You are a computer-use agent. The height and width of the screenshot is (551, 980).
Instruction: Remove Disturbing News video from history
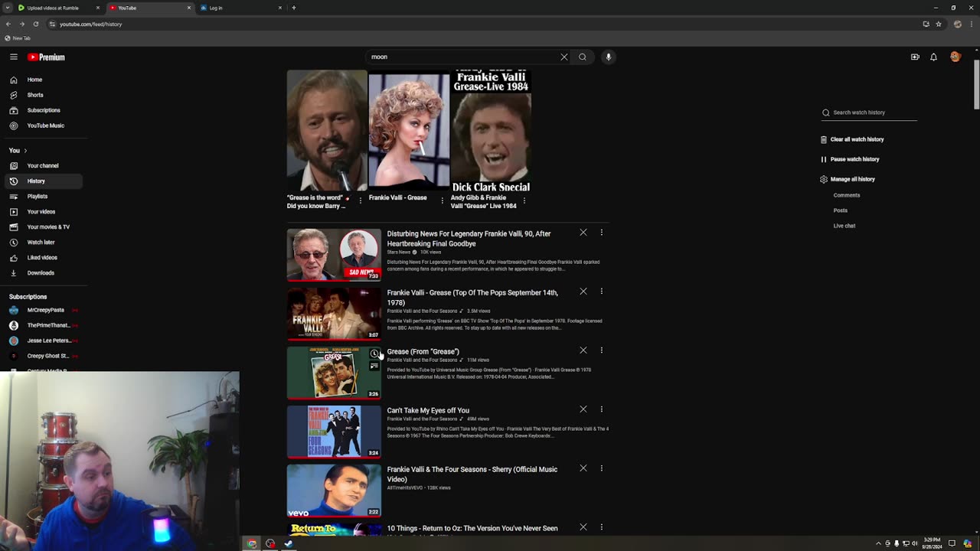point(583,232)
